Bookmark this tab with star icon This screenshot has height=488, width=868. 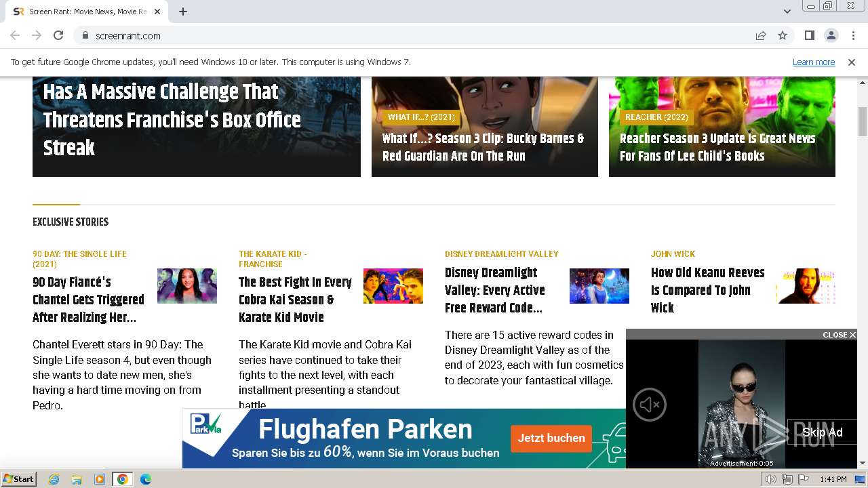[x=783, y=35]
